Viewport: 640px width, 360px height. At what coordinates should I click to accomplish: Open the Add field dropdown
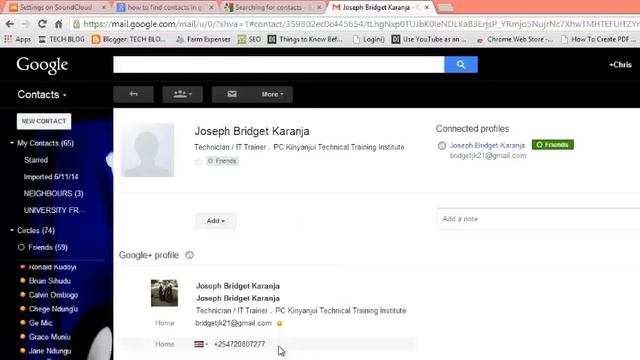[x=216, y=221]
